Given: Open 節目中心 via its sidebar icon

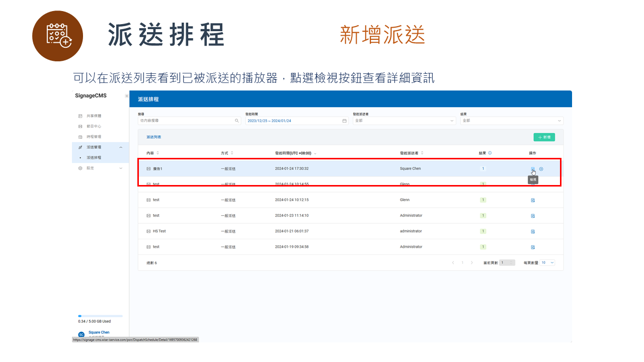Looking at the screenshot, I should tap(80, 126).
